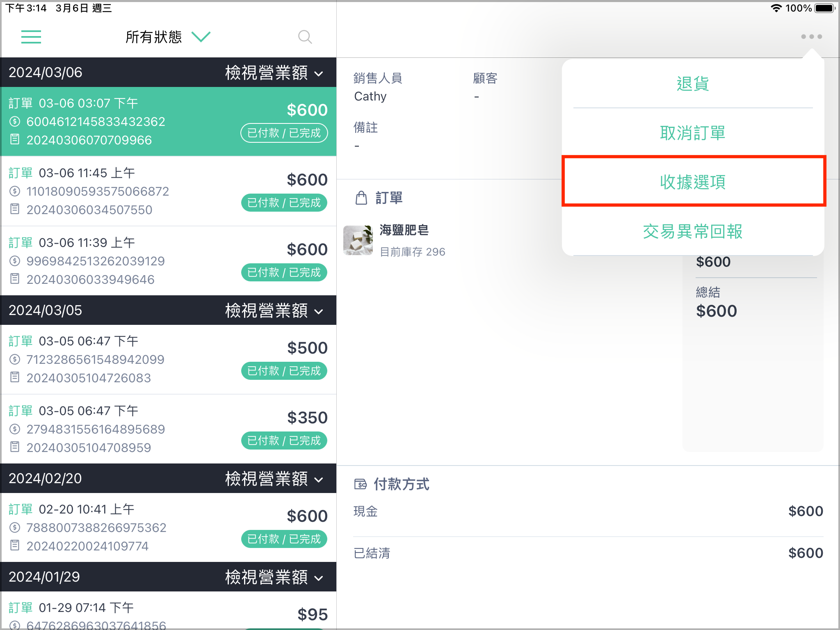840x630 pixels.
Task: Expand 檢視營業額 for 2024/02/20
Action: tap(274, 479)
